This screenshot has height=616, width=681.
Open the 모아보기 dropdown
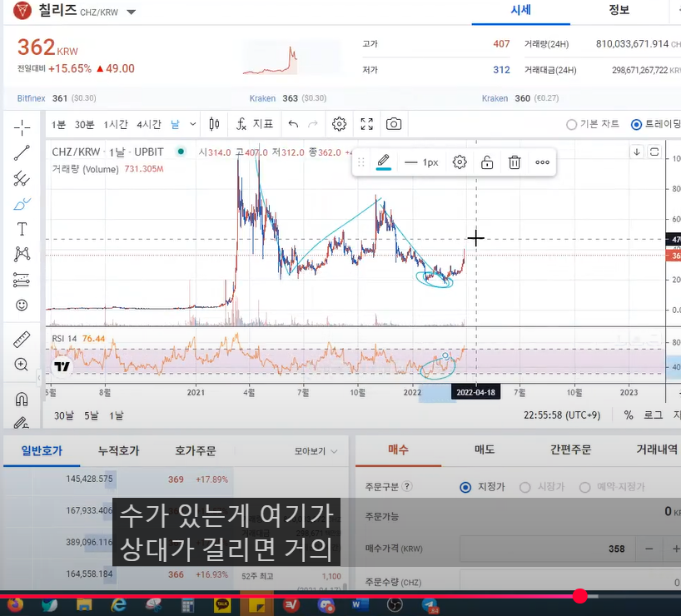click(x=316, y=451)
